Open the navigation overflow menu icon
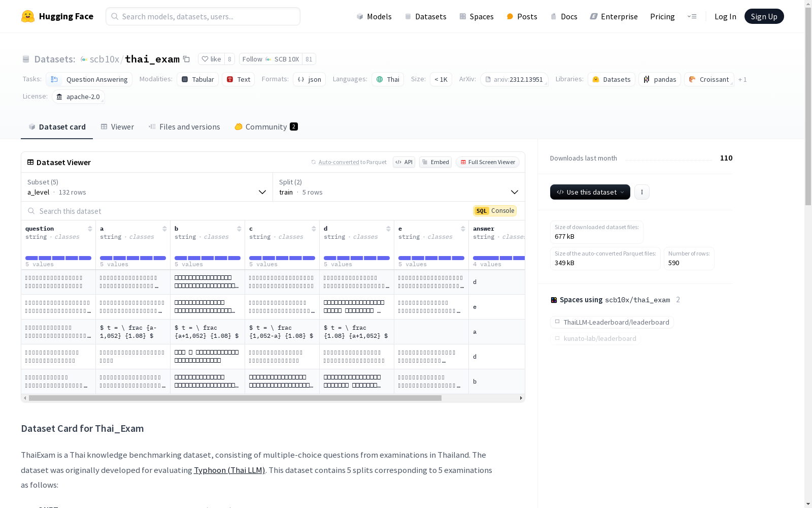Viewport: 812px width, 508px height. pos(692,16)
